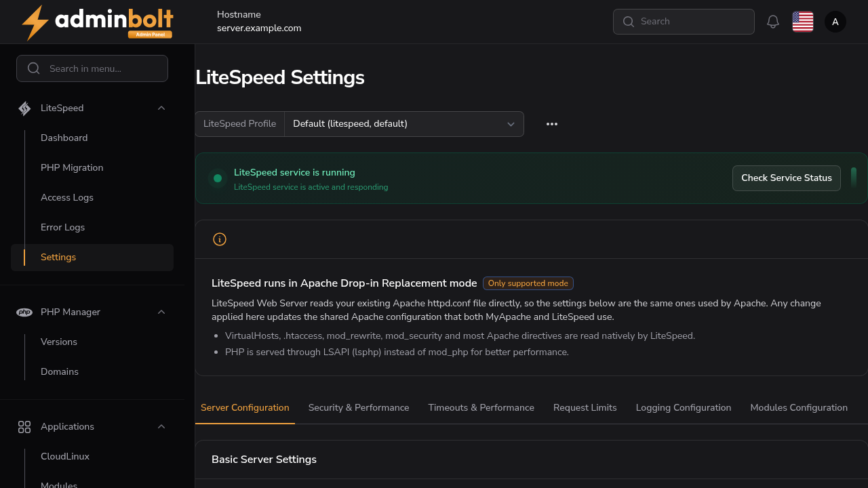The height and width of the screenshot is (488, 868).
Task: Open PHP Migration in the sidebar
Action: [x=92, y=168]
